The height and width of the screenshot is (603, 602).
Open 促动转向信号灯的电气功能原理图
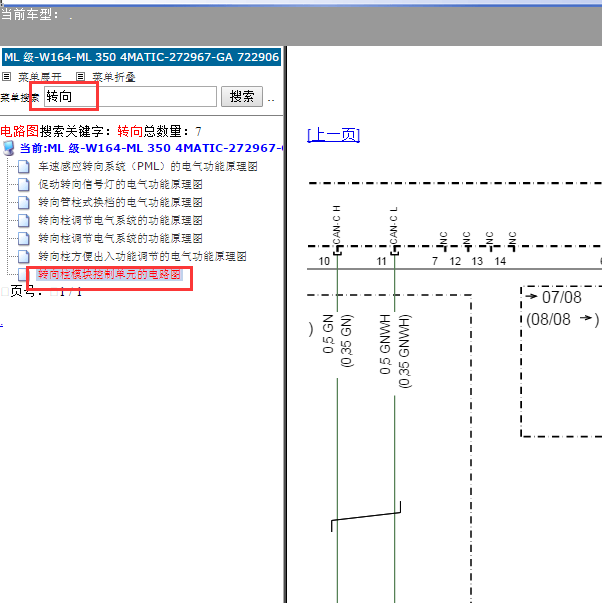pyautogui.click(x=120, y=184)
